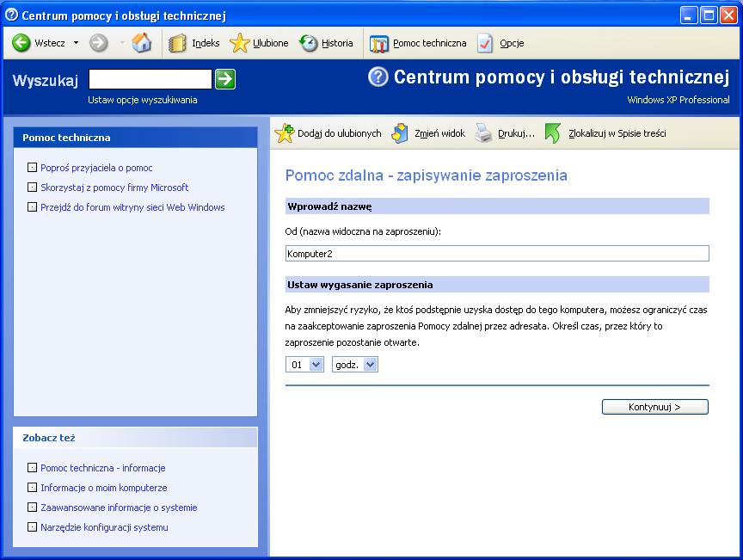Click the Drukuj printer icon
743x560 pixels.
[484, 133]
